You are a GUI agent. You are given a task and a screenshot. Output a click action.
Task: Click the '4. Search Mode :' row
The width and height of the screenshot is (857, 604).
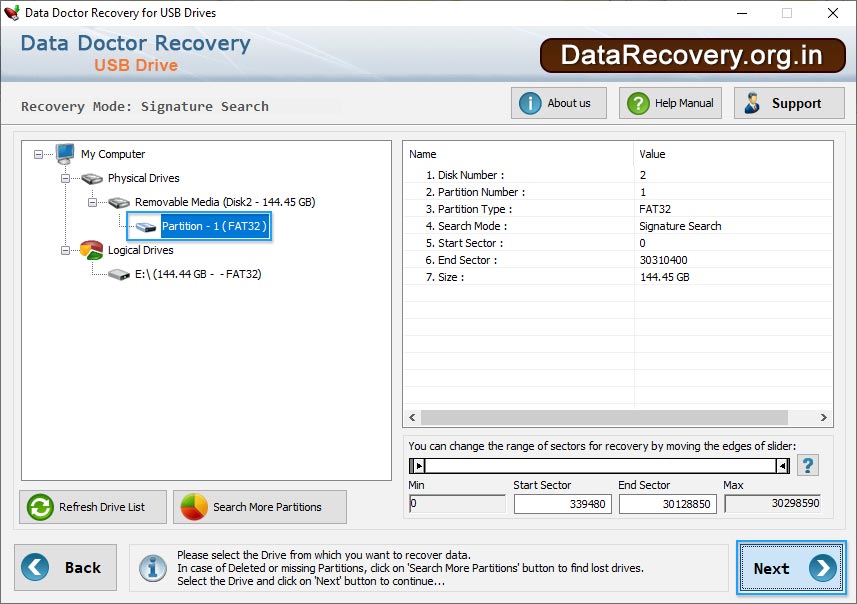618,226
